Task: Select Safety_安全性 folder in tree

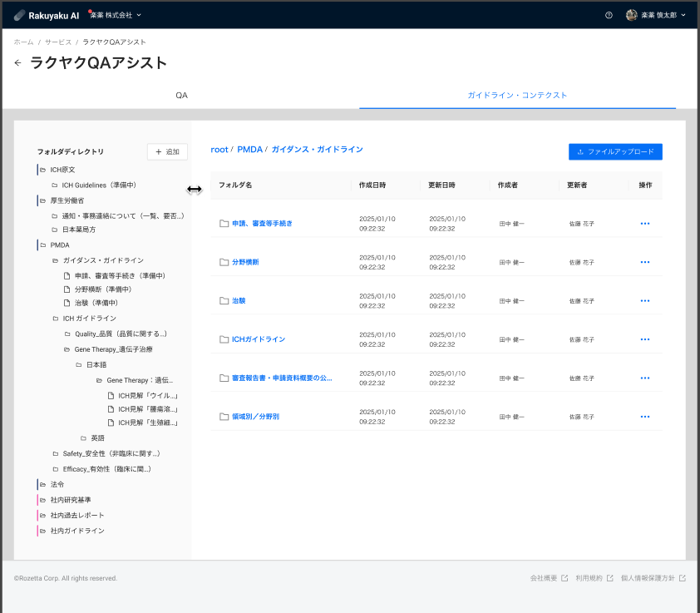Action: tap(111, 454)
